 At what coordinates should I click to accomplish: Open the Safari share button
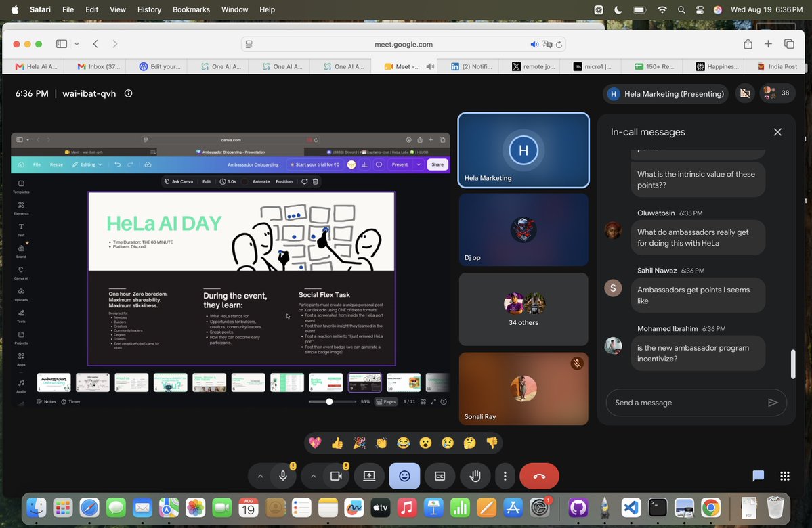[x=748, y=44]
